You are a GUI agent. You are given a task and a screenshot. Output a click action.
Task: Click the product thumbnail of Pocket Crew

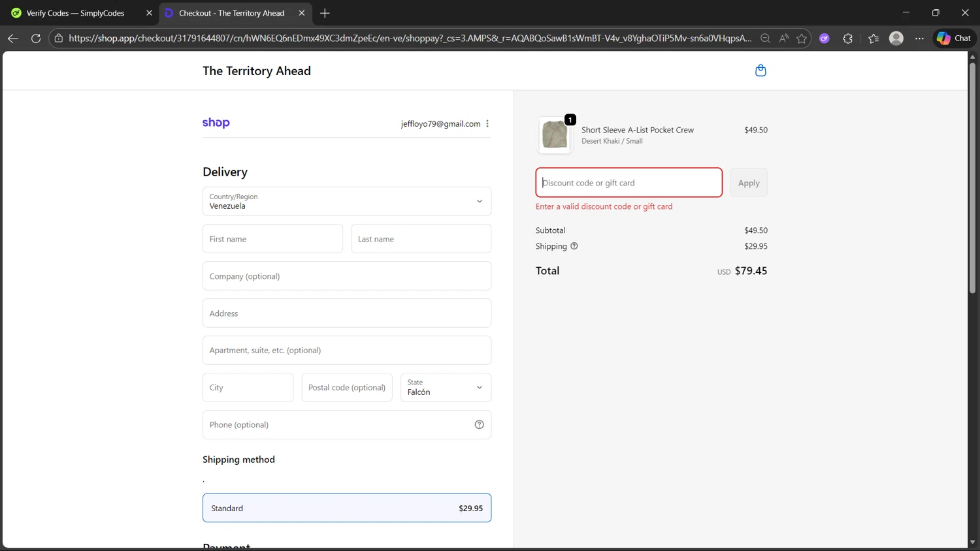(x=555, y=135)
